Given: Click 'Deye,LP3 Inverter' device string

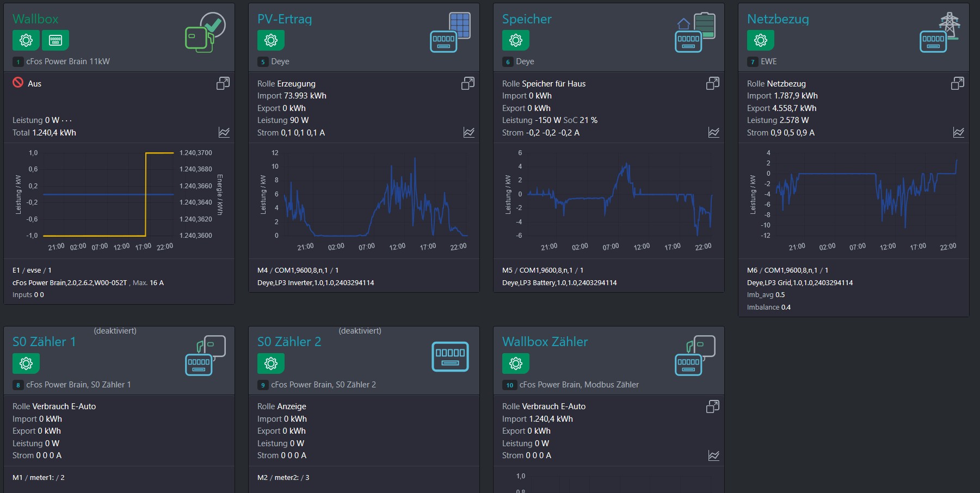Looking at the screenshot, I should click(x=316, y=283).
